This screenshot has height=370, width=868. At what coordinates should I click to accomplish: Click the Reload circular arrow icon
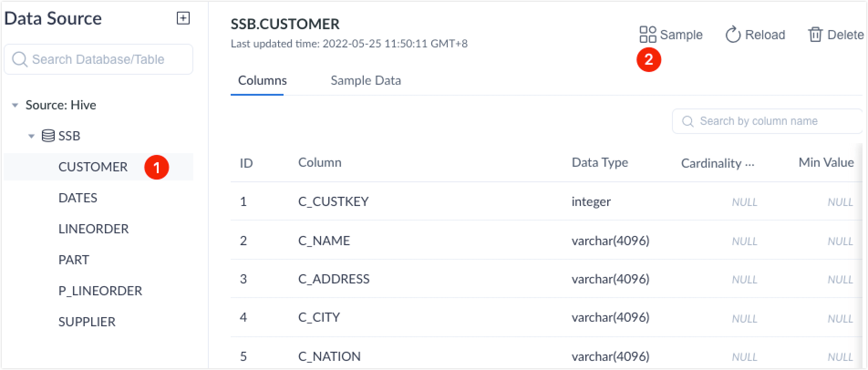[733, 35]
